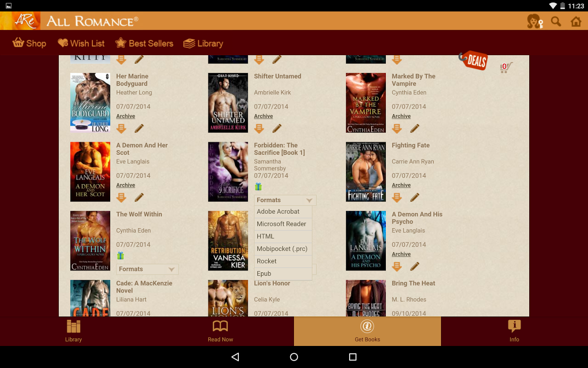This screenshot has height=368, width=588.
Task: Pick Mobipocket (.prc) format
Action: point(283,249)
